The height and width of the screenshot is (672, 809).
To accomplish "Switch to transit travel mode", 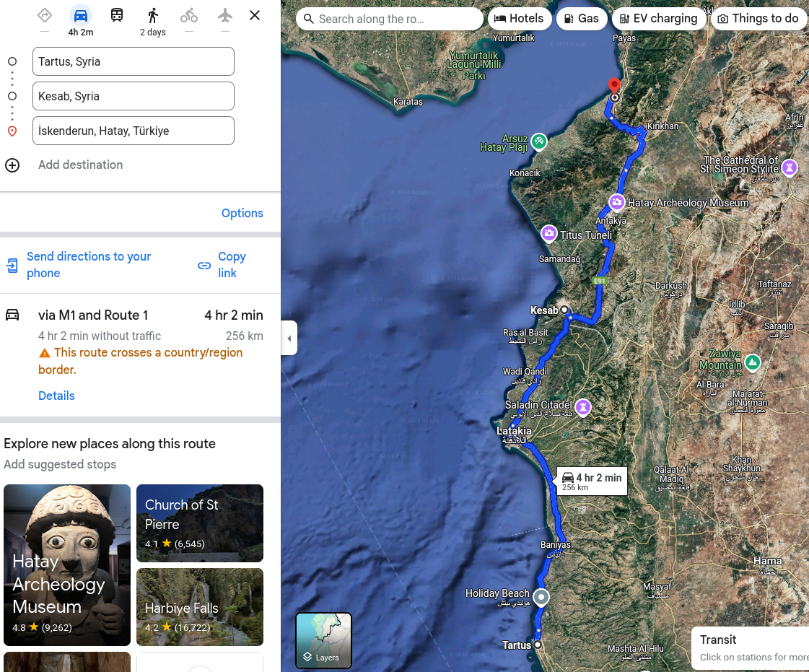I will pyautogui.click(x=116, y=15).
